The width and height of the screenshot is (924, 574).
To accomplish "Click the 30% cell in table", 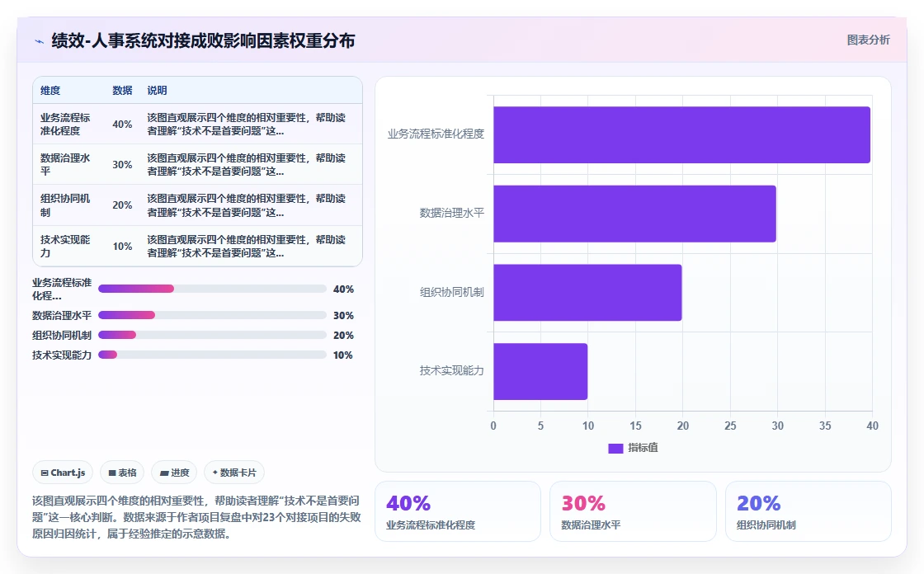I will 122,164.
